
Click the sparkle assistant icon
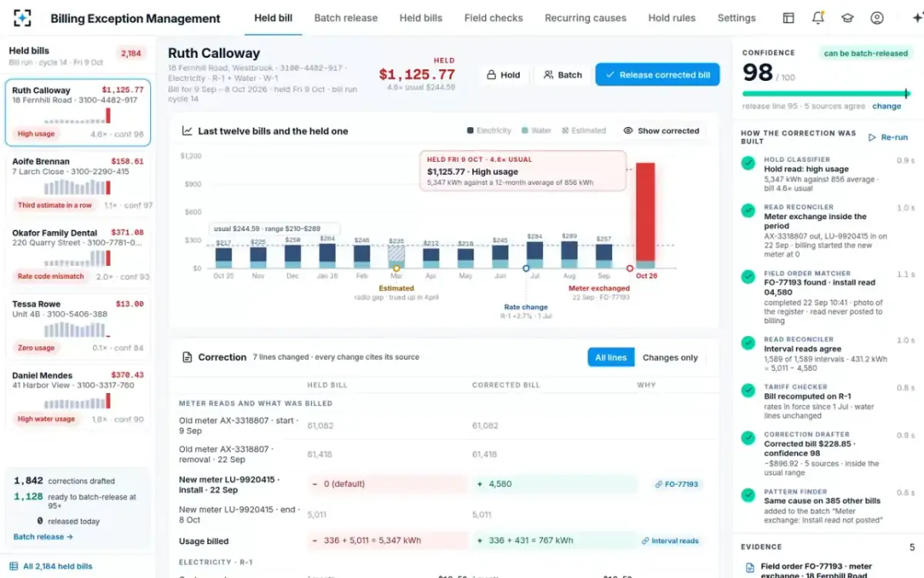coord(916,18)
